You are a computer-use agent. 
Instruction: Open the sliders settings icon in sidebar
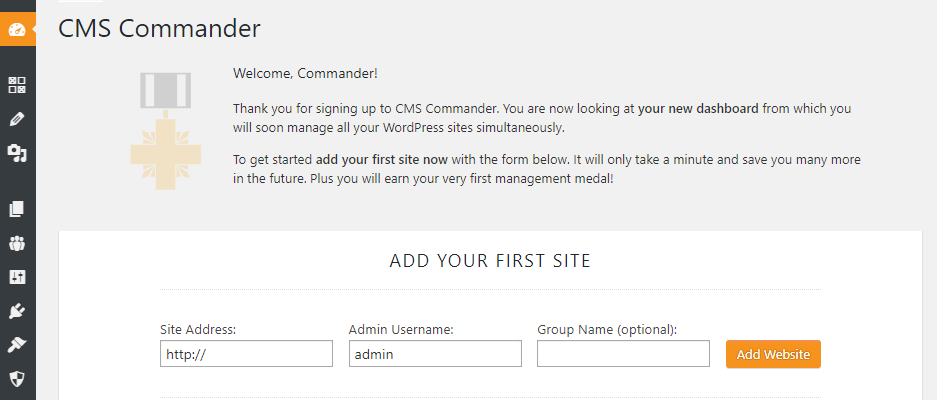point(17,277)
